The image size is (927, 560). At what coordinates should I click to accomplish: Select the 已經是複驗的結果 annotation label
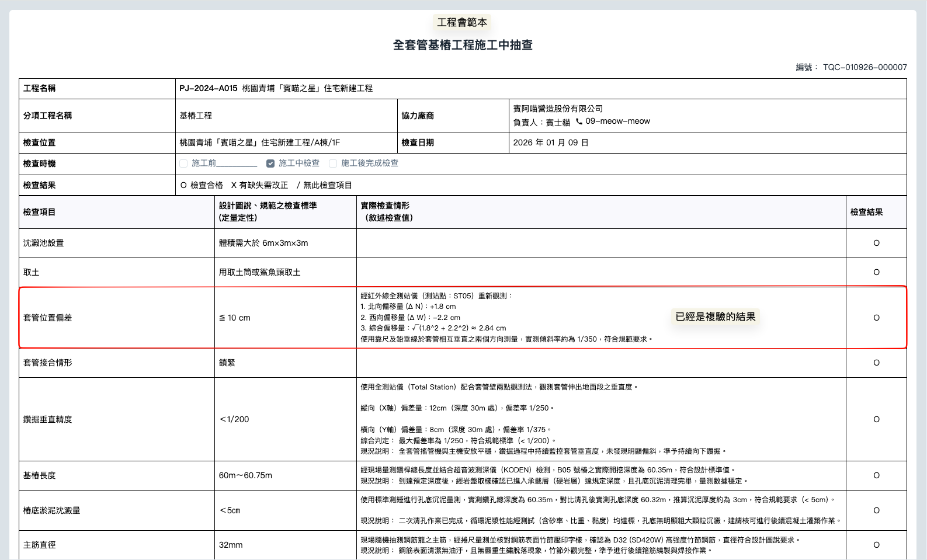715,316
